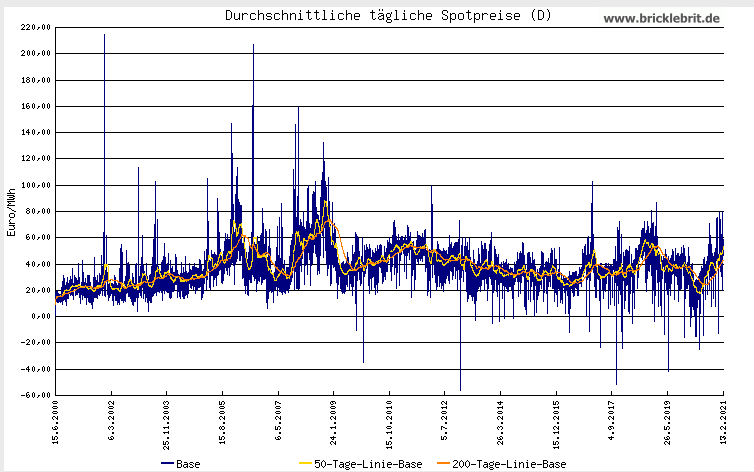Click the 0,00 y-axis tick label
The width and height of the screenshot is (754, 472).
coord(40,316)
